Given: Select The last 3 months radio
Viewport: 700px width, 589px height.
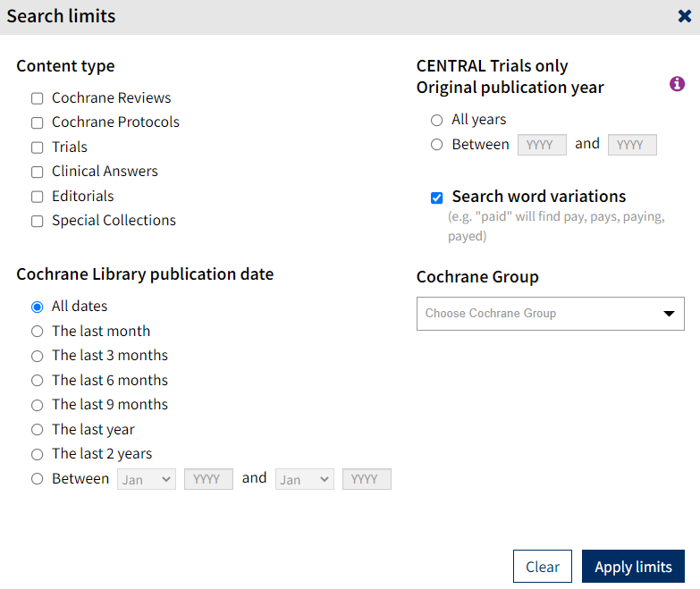Looking at the screenshot, I should pos(37,356).
